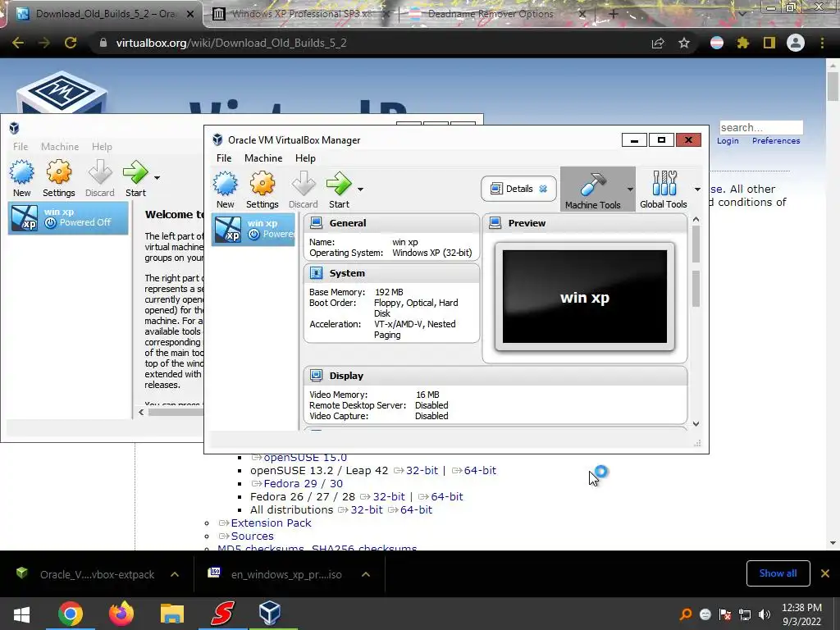Image resolution: width=840 pixels, height=630 pixels.
Task: Open the Extension Pack link
Action: 271,523
